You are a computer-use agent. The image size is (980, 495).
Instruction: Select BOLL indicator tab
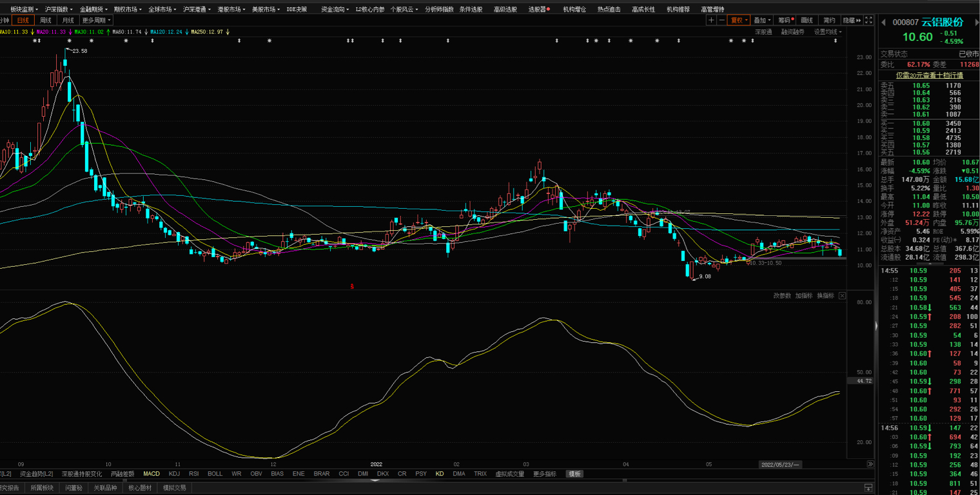(x=215, y=474)
